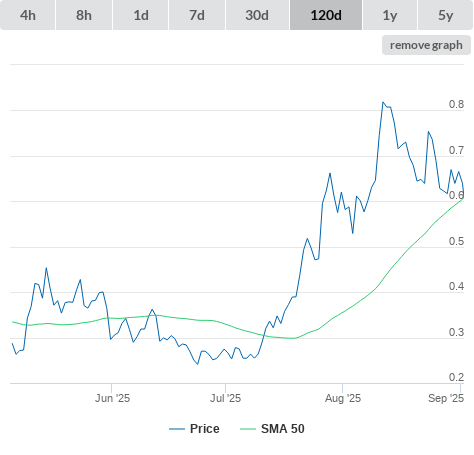Select the 4h time range tab
474x455 pixels.
click(28, 15)
